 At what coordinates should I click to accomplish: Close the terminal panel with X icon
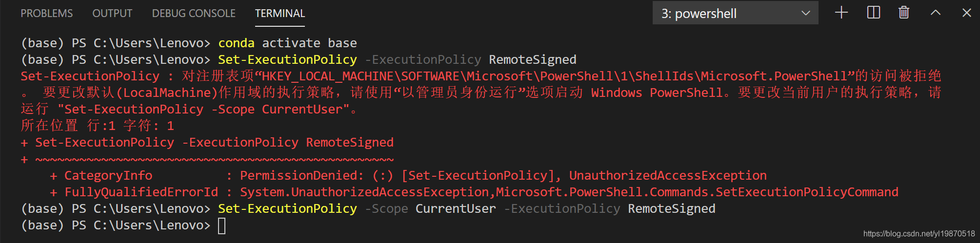967,13
